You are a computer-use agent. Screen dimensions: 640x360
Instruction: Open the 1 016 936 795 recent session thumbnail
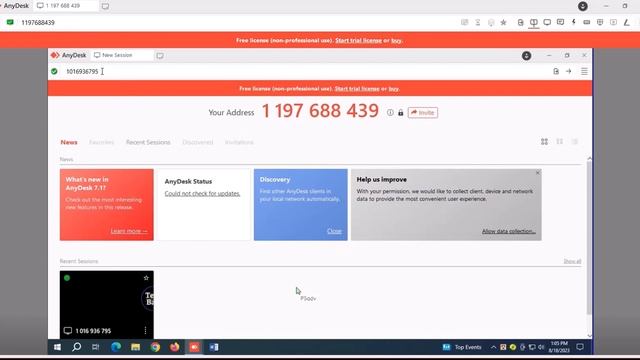[x=107, y=305]
